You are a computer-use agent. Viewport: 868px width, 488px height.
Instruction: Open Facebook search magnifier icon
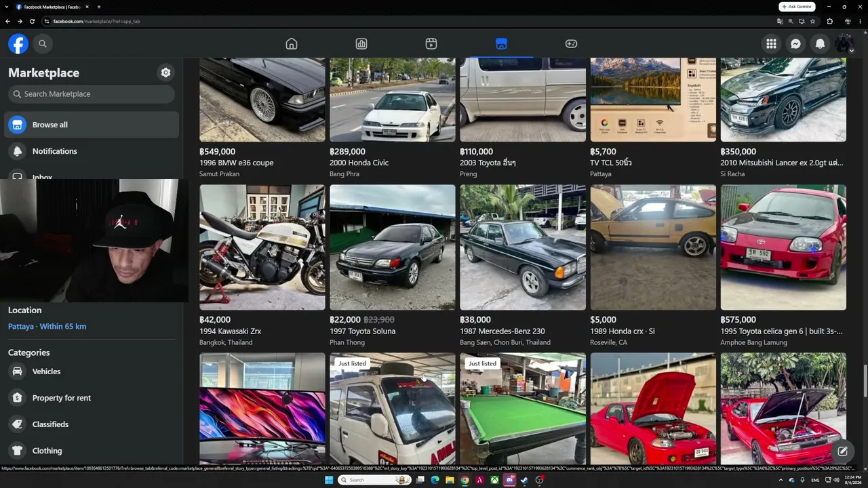coord(43,44)
